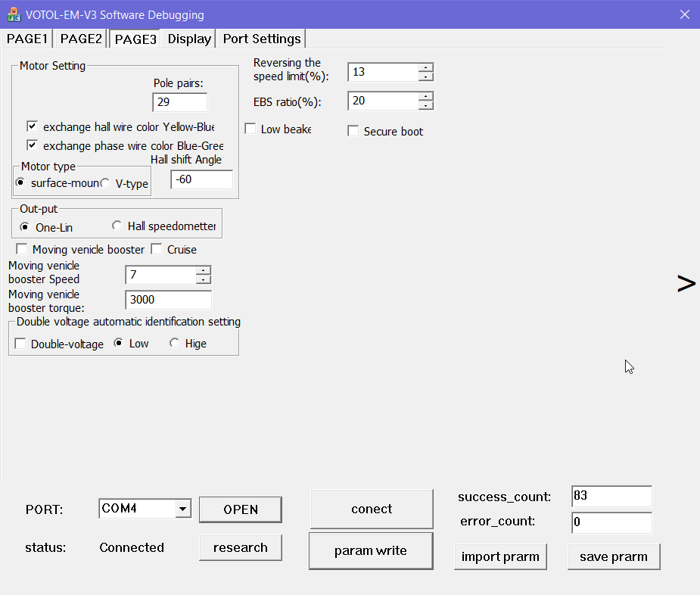Screen dimensions: 700x595
Task: Click the VOTOL app icon in title bar
Action: (14, 14)
